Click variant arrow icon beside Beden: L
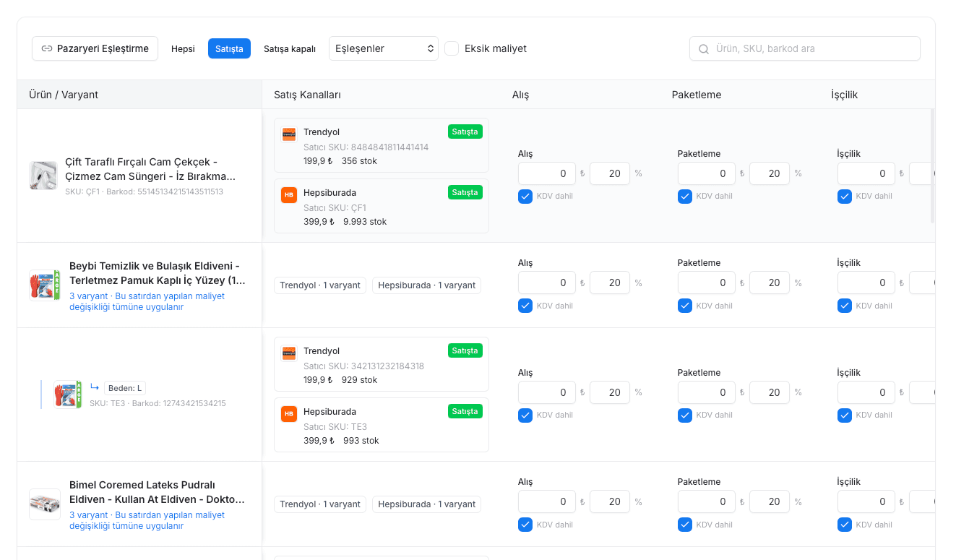 point(95,387)
